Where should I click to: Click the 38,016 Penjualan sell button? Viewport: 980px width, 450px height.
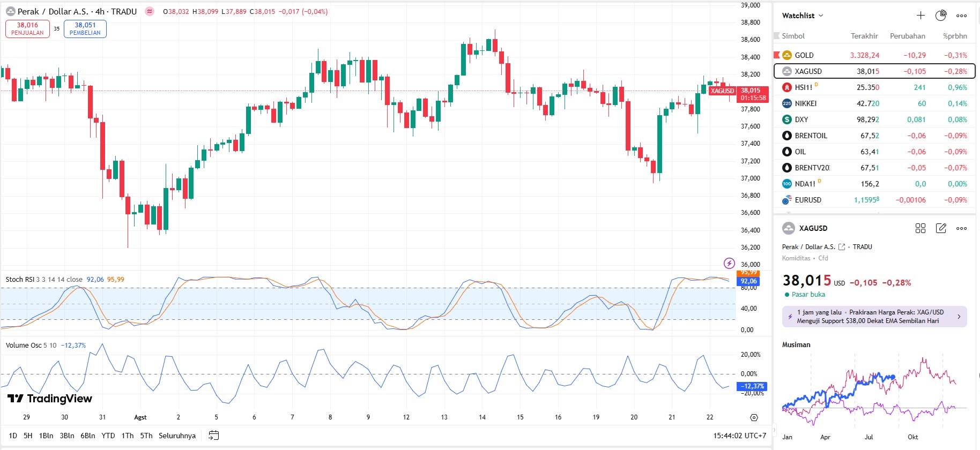[x=27, y=29]
